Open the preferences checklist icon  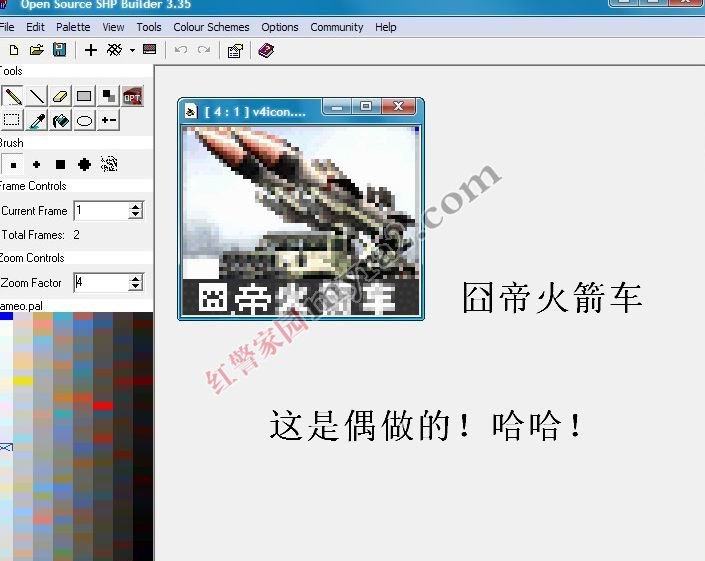coord(235,51)
